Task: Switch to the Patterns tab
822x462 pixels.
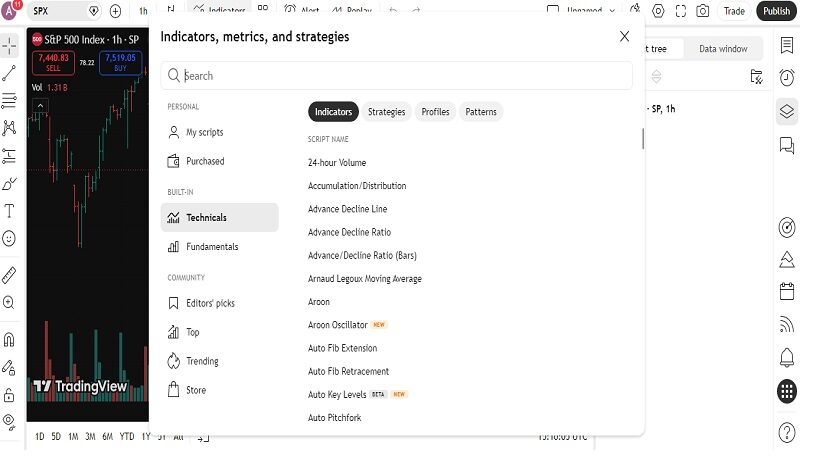Action: click(481, 112)
